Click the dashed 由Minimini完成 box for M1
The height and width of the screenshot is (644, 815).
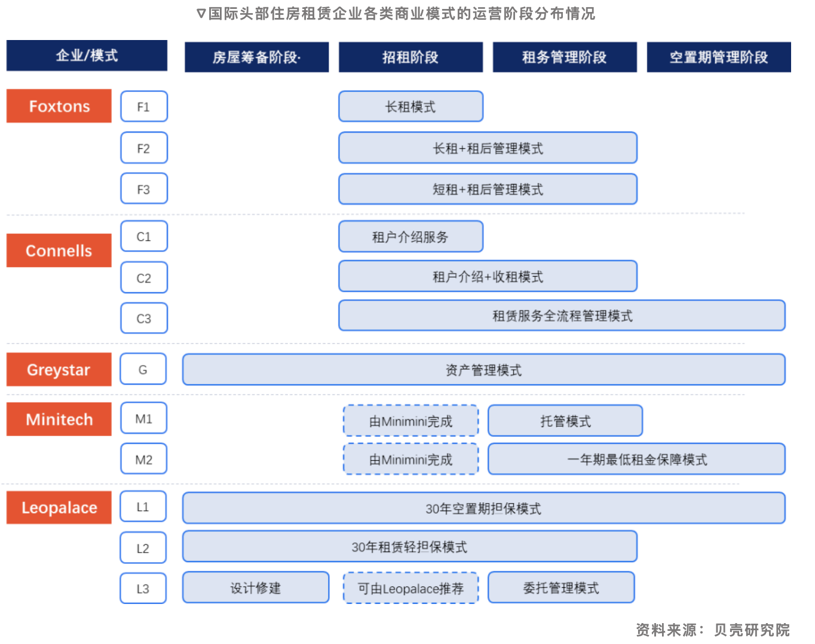coord(410,421)
